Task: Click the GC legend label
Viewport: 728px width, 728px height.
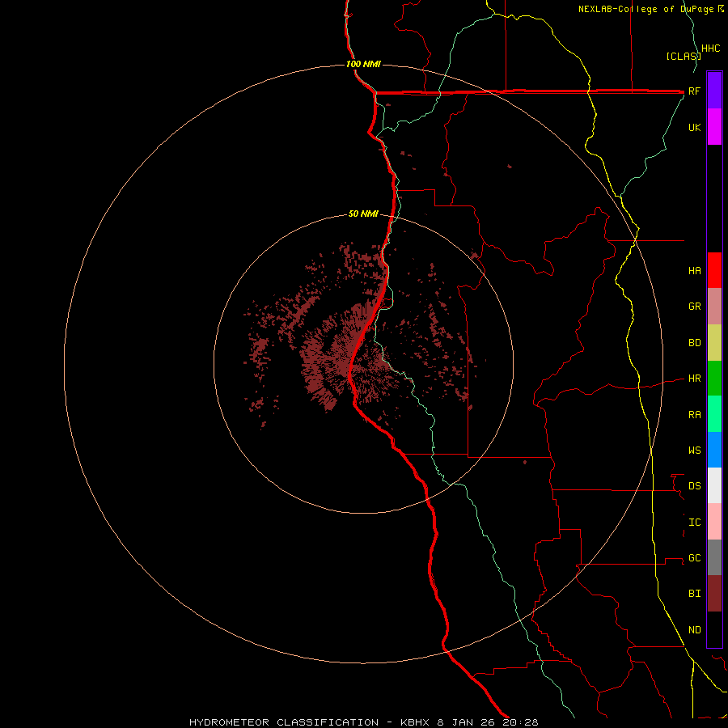Action: [694, 557]
